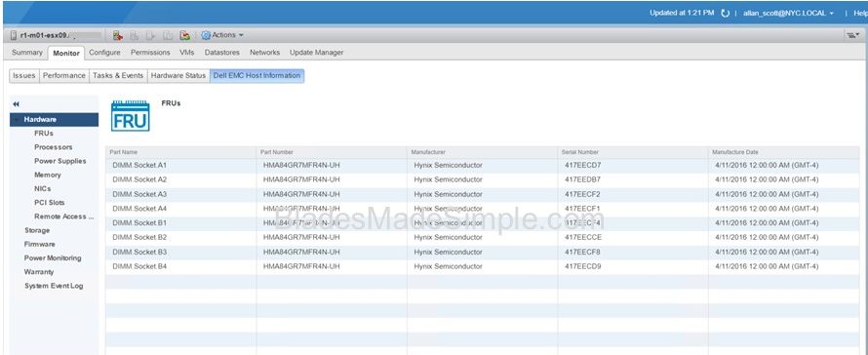868x355 pixels.
Task: Switch to the Datastores tab
Action: coord(222,52)
